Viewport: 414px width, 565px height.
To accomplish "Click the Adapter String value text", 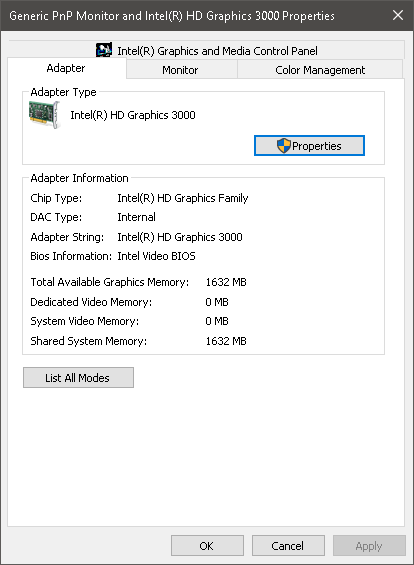I will point(180,237).
